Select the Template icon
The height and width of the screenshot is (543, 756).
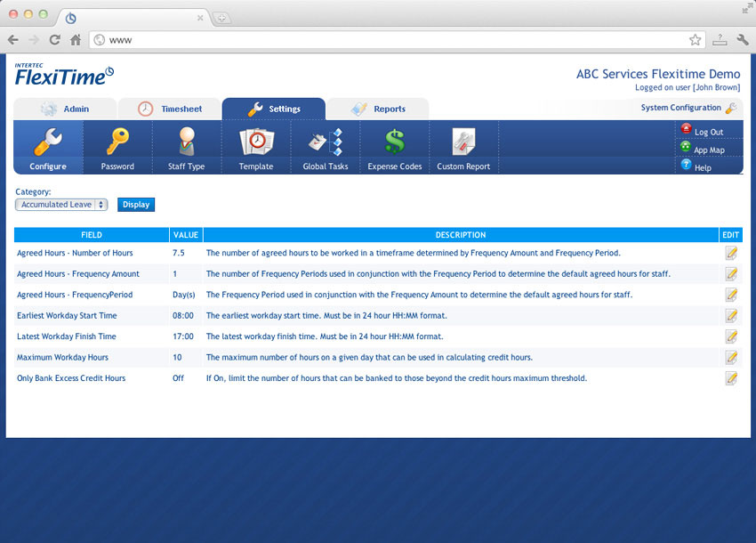coord(256,142)
